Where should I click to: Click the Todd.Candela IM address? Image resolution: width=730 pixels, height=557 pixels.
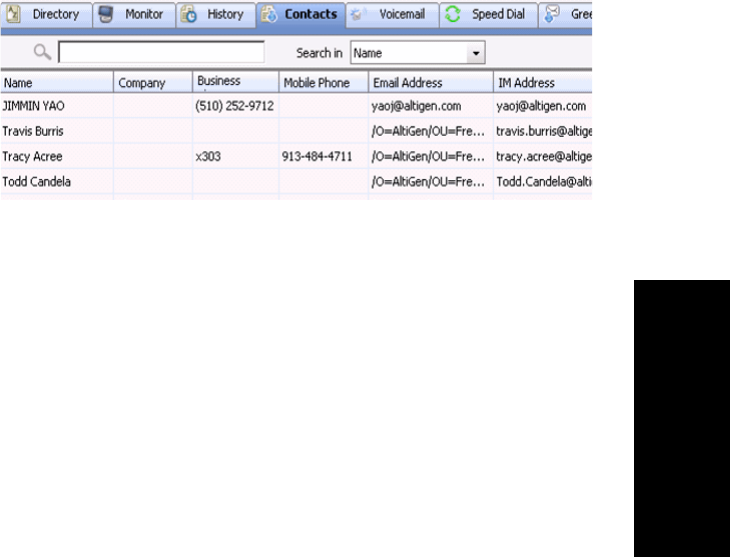point(544,182)
